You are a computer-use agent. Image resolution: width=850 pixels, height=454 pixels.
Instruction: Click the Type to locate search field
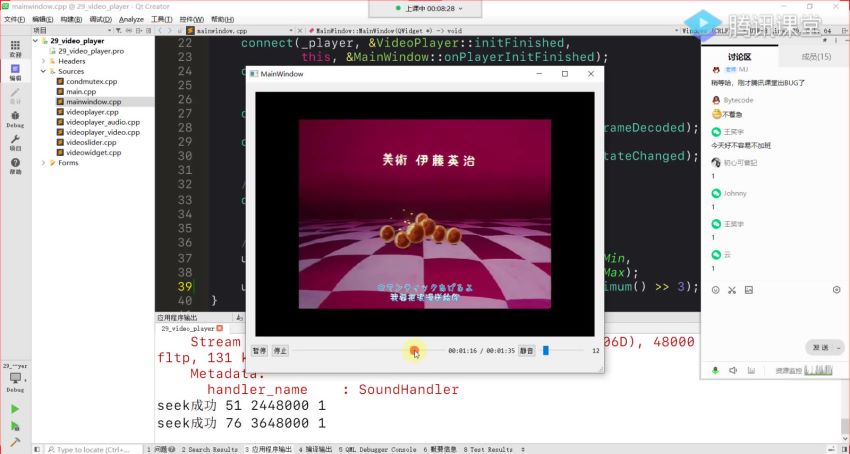pos(95,449)
